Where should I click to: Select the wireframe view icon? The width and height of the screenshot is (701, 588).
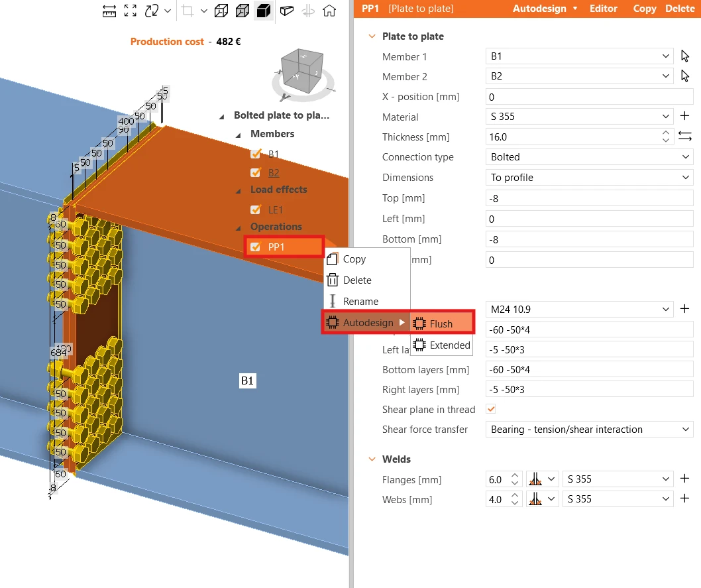tap(221, 11)
